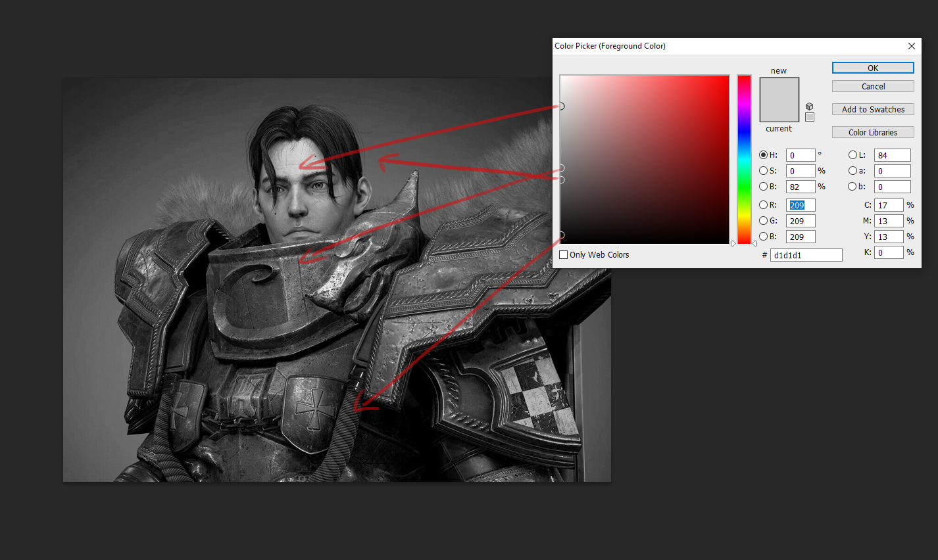Click the C cyan field showing 17
This screenshot has height=560, width=938.
pos(889,205)
